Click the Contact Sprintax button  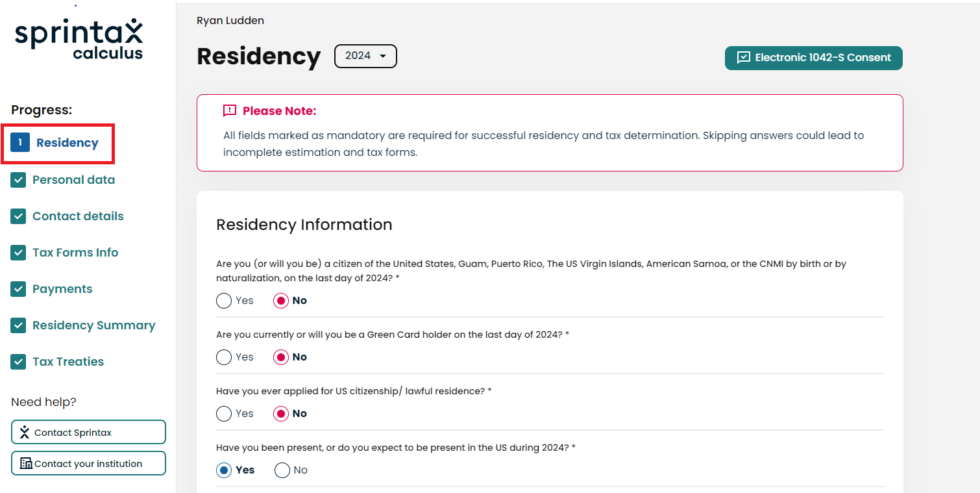coord(88,432)
